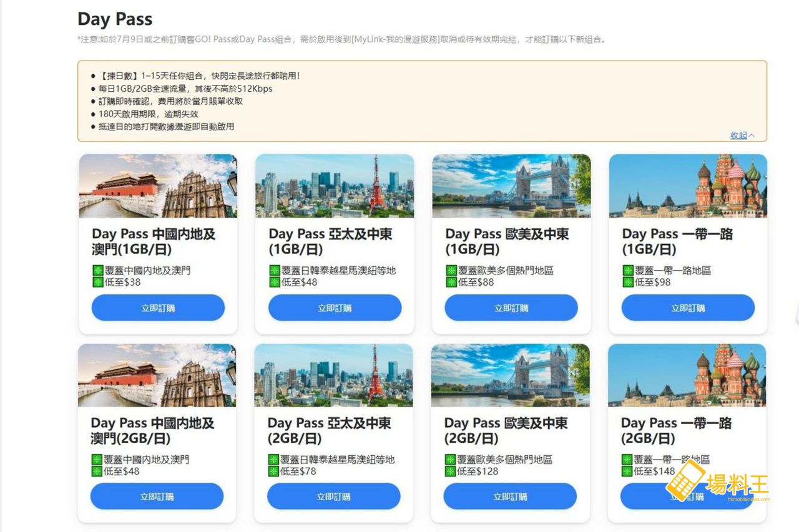This screenshot has width=799, height=532.
Task: Order Day Pass 亞太及中東 1GB plan
Action: coord(335,308)
